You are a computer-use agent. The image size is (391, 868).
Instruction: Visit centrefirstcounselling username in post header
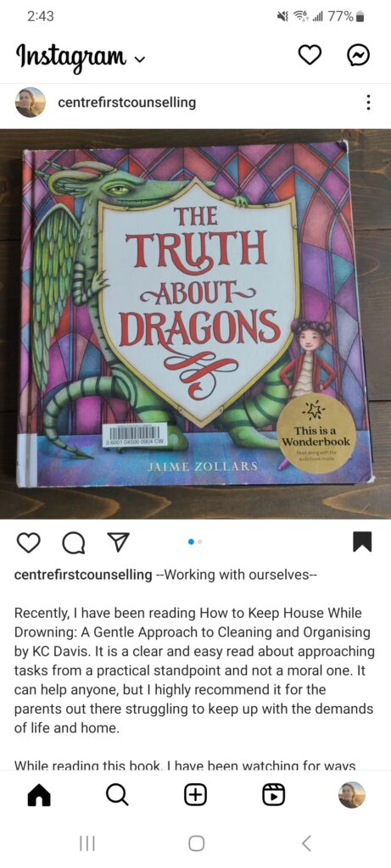point(127,103)
